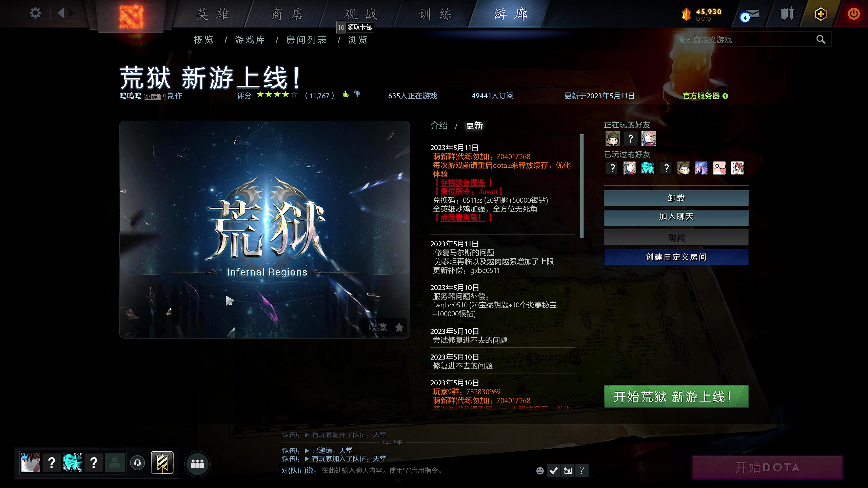Select the pink face avatar under 已玩过的好友
The image size is (868, 488).
click(719, 168)
